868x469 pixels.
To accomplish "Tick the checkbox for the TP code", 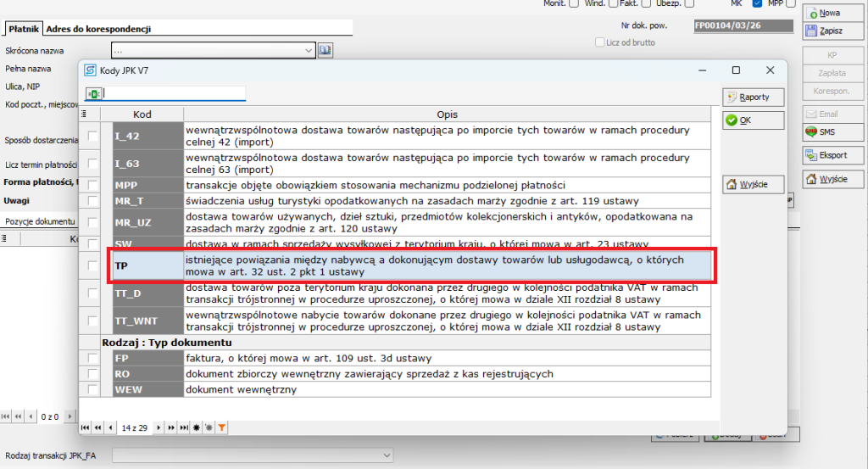I will pyautogui.click(x=92, y=265).
